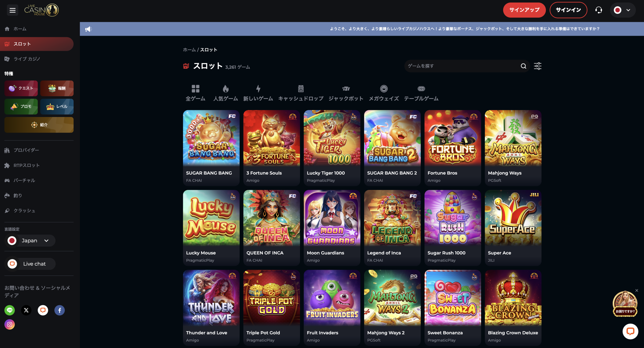Select the 釣り fishing section icon

click(7, 195)
